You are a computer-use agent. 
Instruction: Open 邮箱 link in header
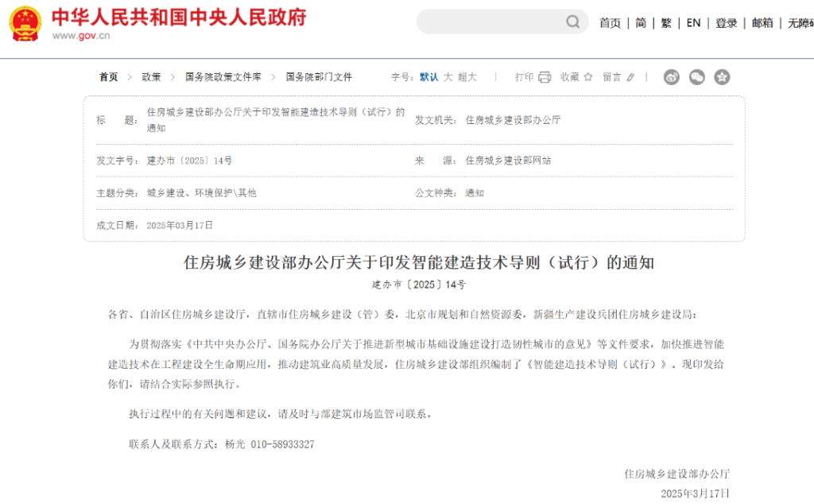point(762,23)
